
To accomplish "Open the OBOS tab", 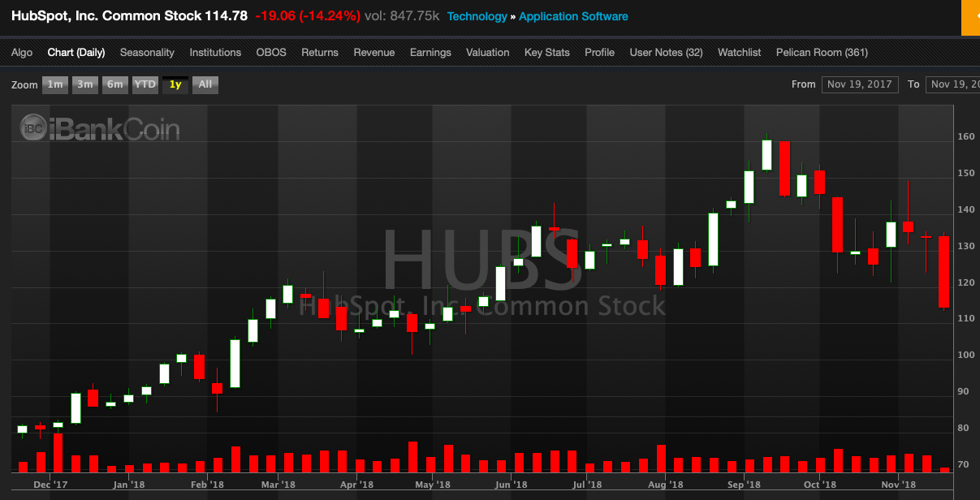I will coord(271,52).
